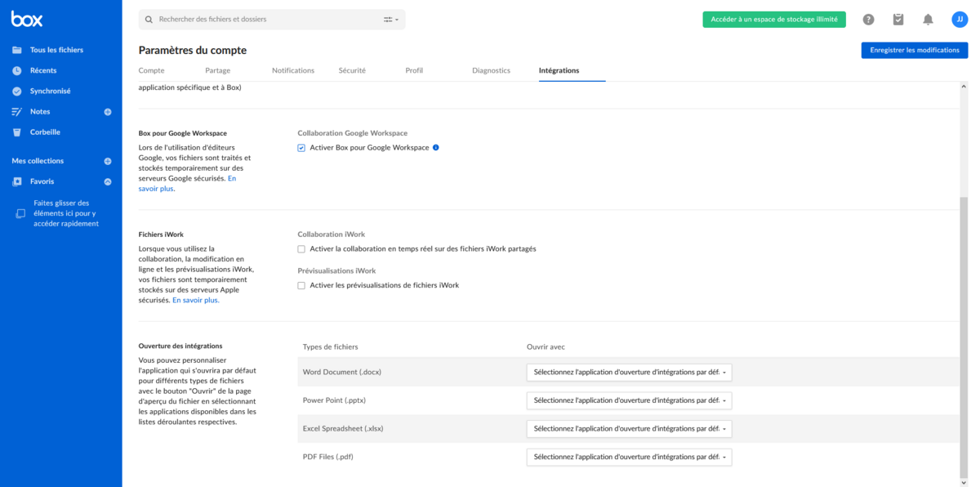Screen dimensions: 980x487
Task: Open the JJ account avatar menu
Action: [960, 20]
